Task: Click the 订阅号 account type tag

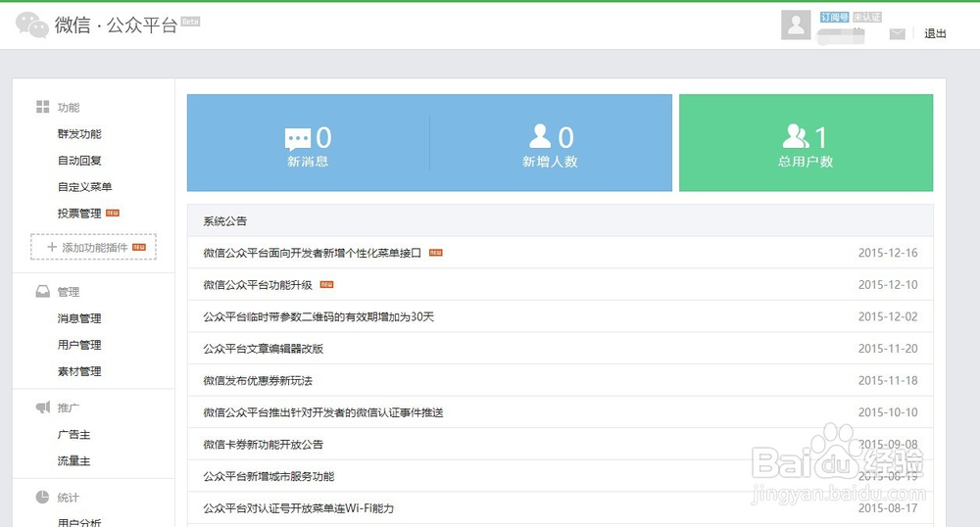Action: 834,17
